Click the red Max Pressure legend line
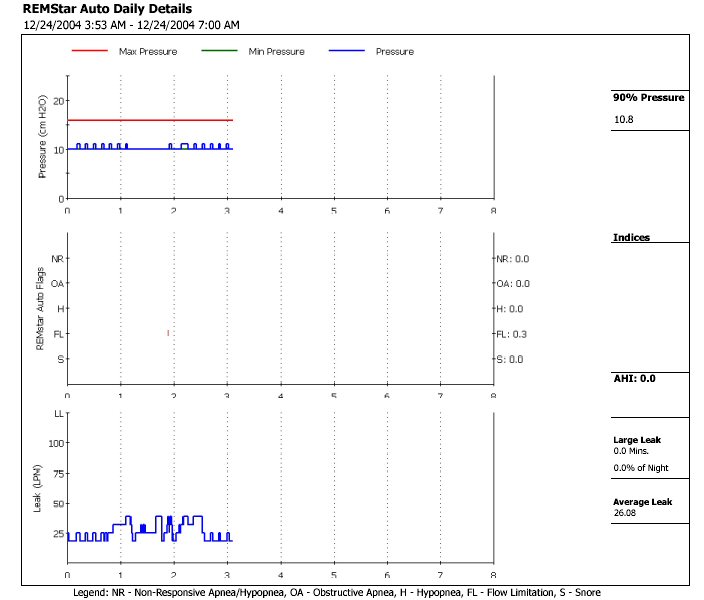The height and width of the screenshot is (600, 704). (90, 51)
